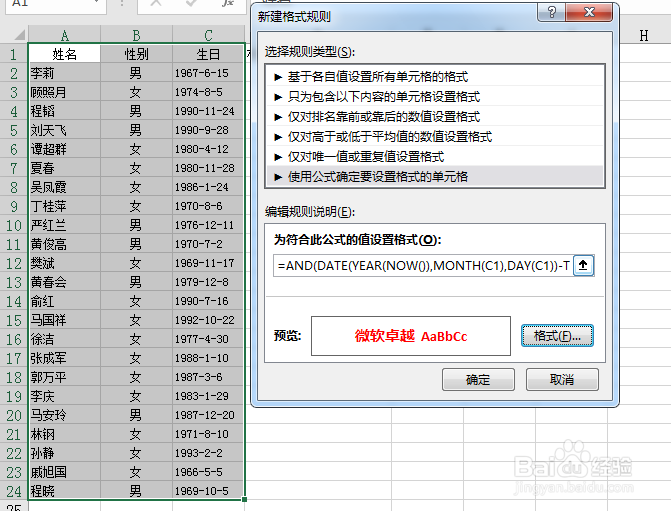Viewport: 671px width, 511px height.
Task: Click cell with name 夏春
Action: tap(64, 168)
